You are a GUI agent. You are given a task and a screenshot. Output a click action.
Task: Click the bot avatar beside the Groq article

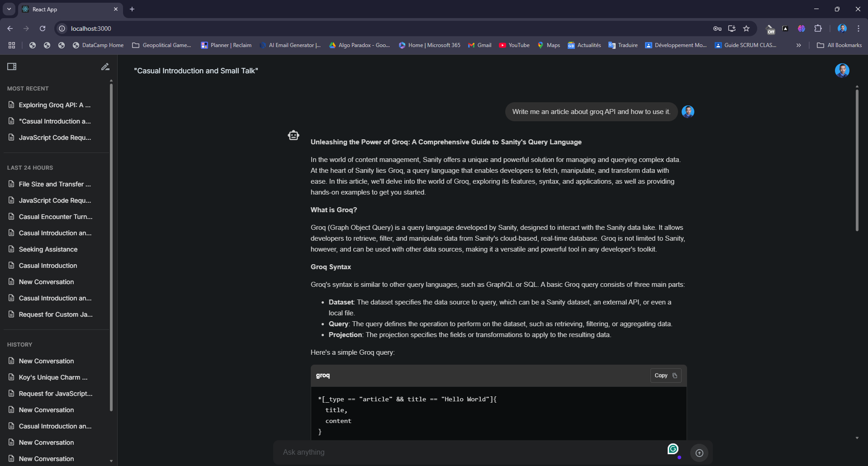pyautogui.click(x=293, y=135)
